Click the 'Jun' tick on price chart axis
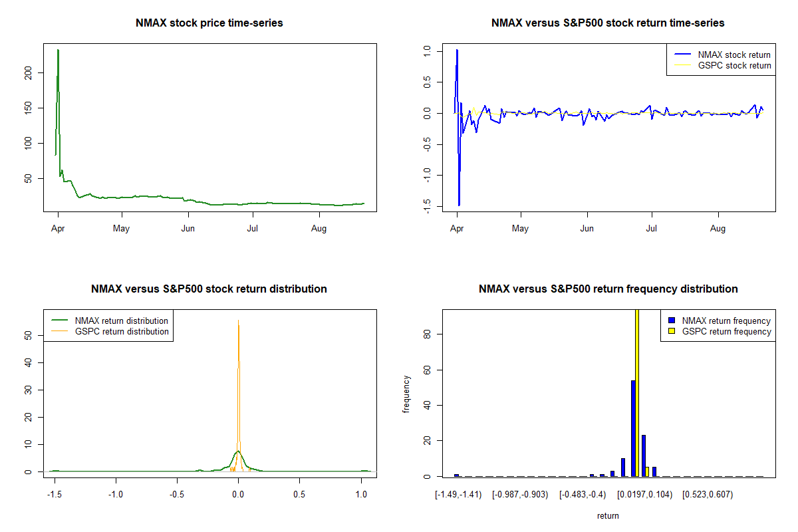Screen dimensions: 798x532 click(188, 228)
